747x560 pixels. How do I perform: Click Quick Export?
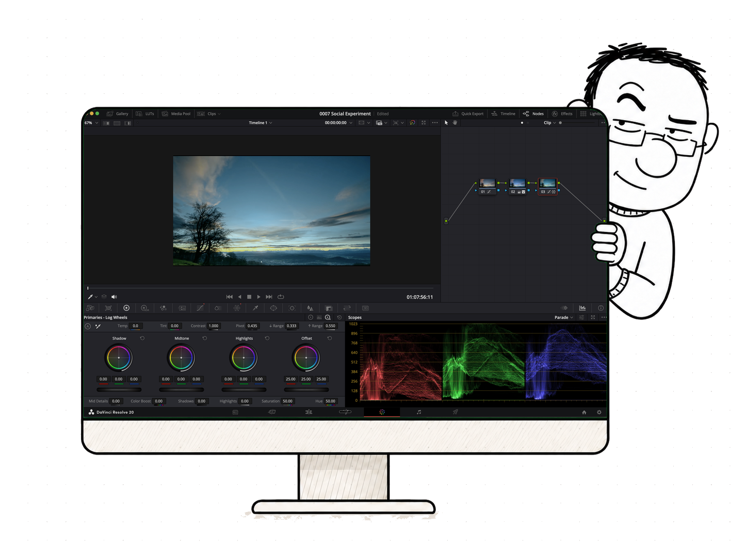pos(468,113)
